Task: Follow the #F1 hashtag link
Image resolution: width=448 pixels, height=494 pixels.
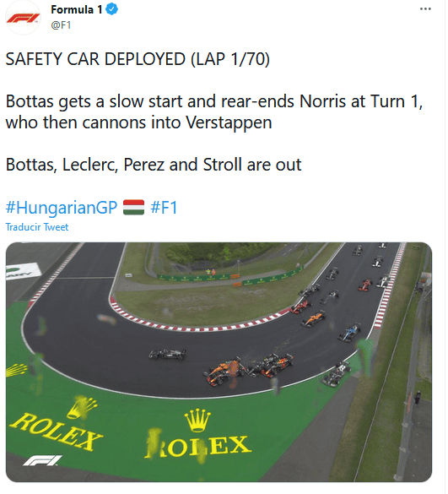Action: [x=164, y=208]
